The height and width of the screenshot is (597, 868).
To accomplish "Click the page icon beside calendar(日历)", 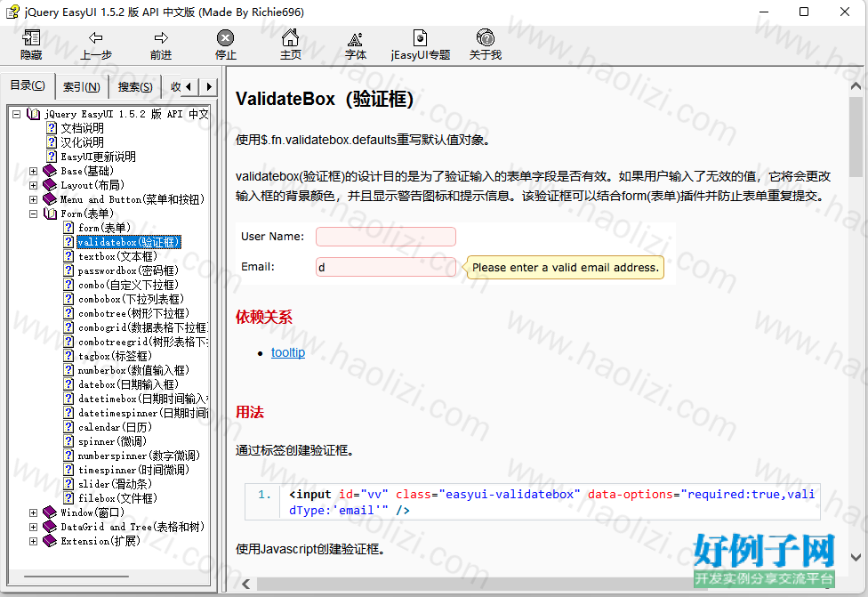I will pyautogui.click(x=68, y=427).
